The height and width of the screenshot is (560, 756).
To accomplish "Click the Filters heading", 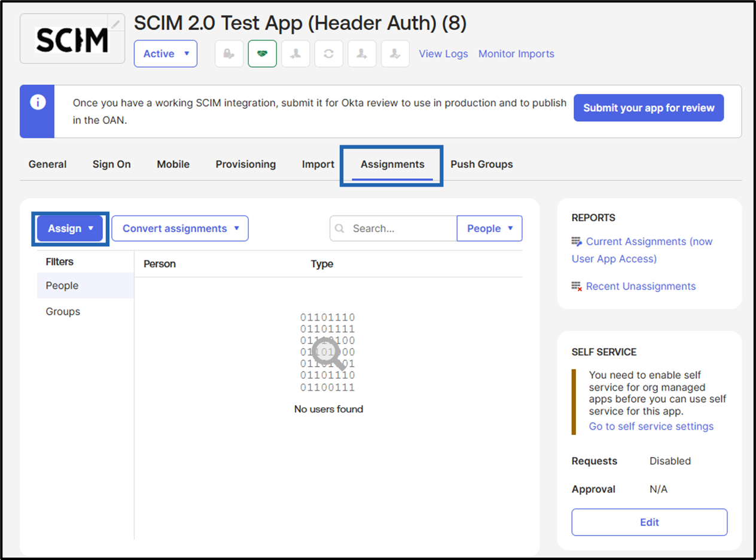I will click(60, 261).
